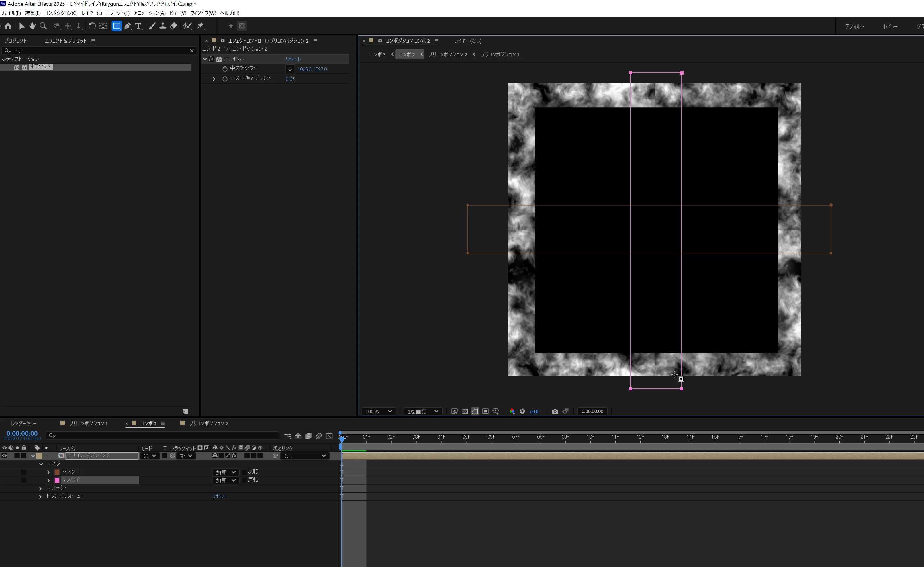Select the Zoom magnifier tool
Image resolution: width=924 pixels, height=567 pixels.
43,26
